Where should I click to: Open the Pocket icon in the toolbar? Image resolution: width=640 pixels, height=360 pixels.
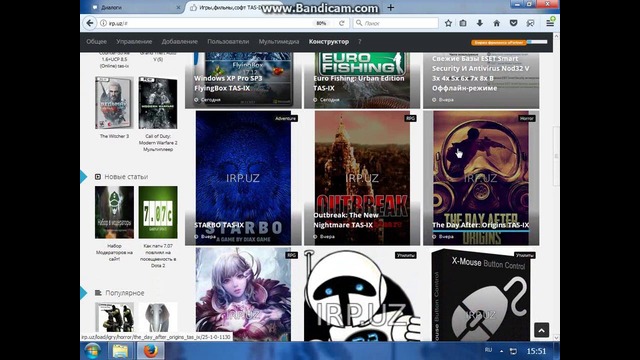point(513,23)
